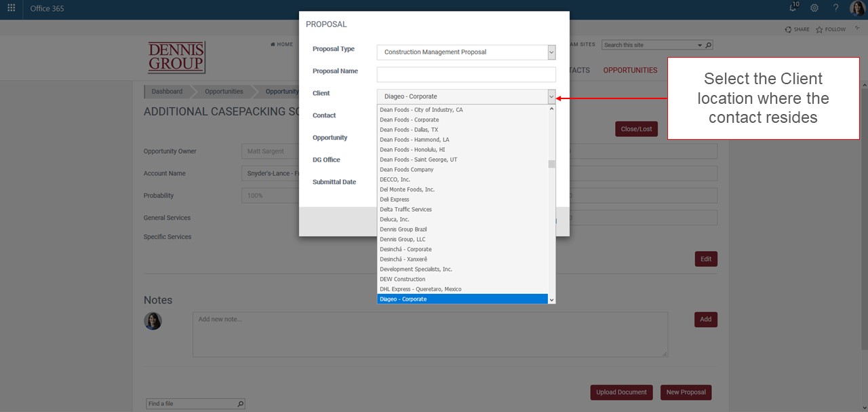Click the Close/Lost button
The width and height of the screenshot is (868, 412).
click(x=636, y=129)
